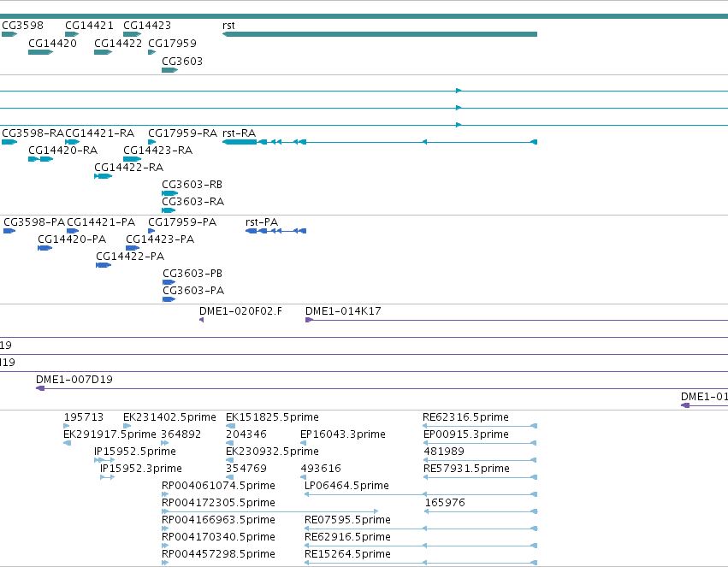Click the rst gene label
This screenshot has height=567, width=728.
(228, 26)
